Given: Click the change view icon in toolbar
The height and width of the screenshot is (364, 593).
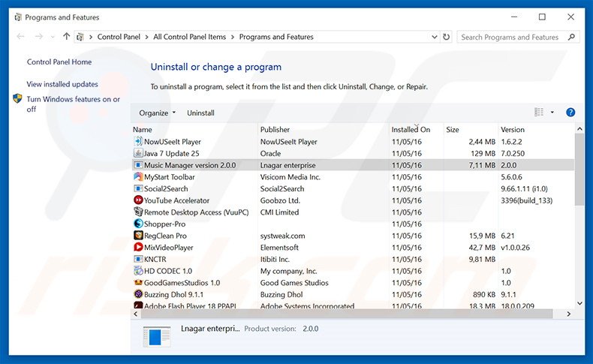Looking at the screenshot, I should (x=538, y=113).
